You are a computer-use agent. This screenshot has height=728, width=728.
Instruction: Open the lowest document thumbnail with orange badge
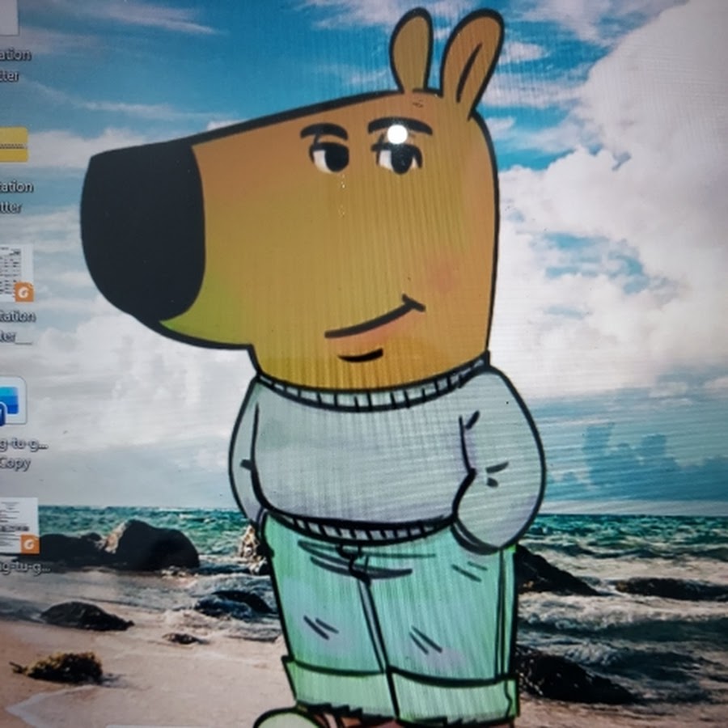point(17,524)
